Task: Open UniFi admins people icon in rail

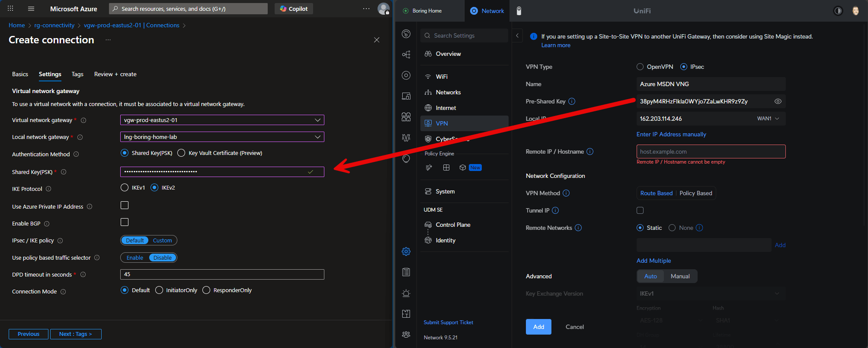Action: [x=406, y=335]
